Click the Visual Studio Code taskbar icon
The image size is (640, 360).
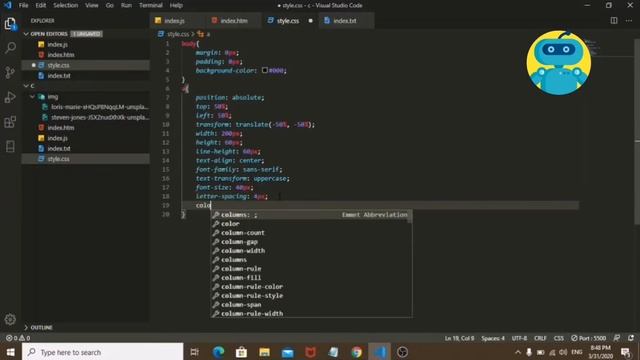380,352
